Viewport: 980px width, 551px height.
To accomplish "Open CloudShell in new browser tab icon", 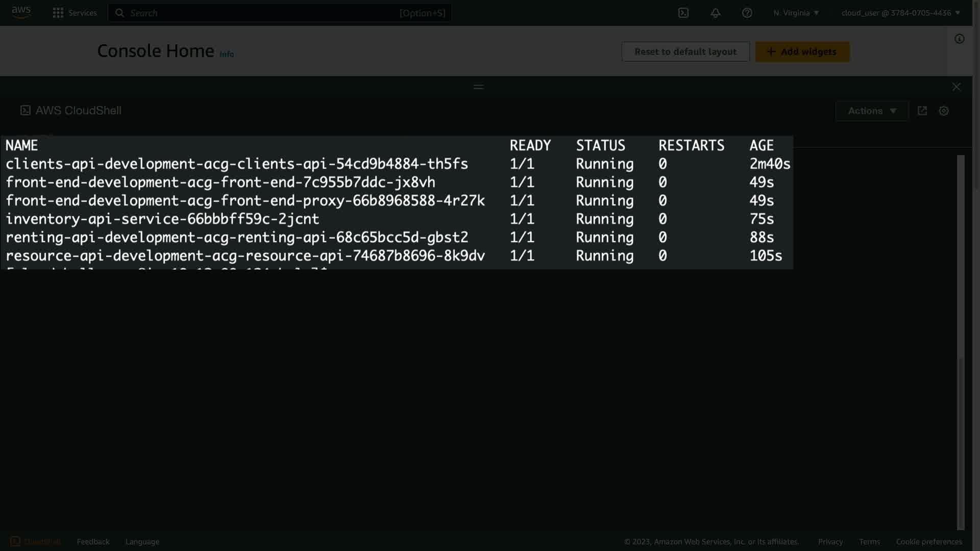I will click(x=922, y=111).
